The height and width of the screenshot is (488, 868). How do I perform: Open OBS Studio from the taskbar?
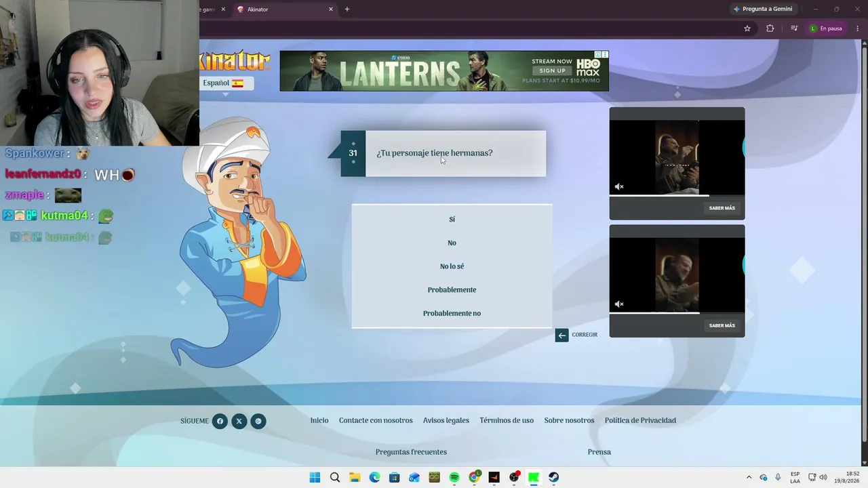pyautogui.click(x=514, y=477)
